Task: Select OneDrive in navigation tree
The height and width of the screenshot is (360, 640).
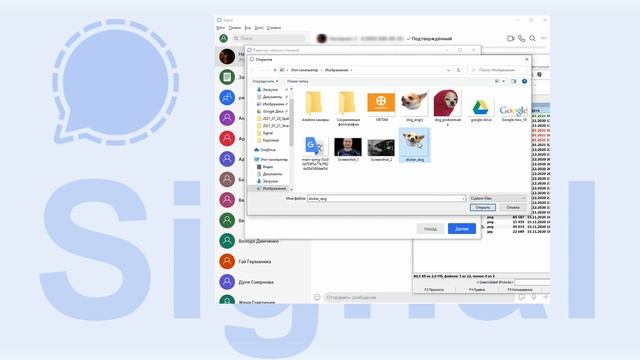Action: 264,150
